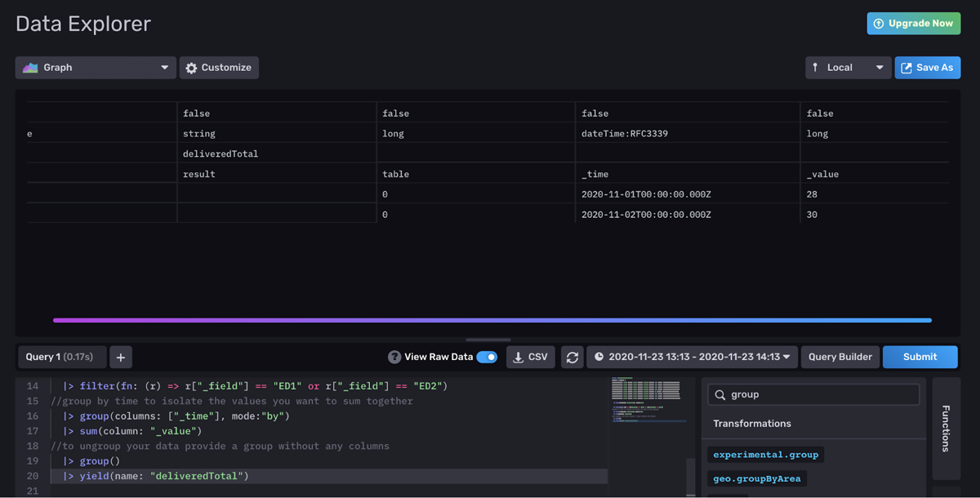Click the result column header cell
Screen dimensions: 980x498
click(x=277, y=174)
